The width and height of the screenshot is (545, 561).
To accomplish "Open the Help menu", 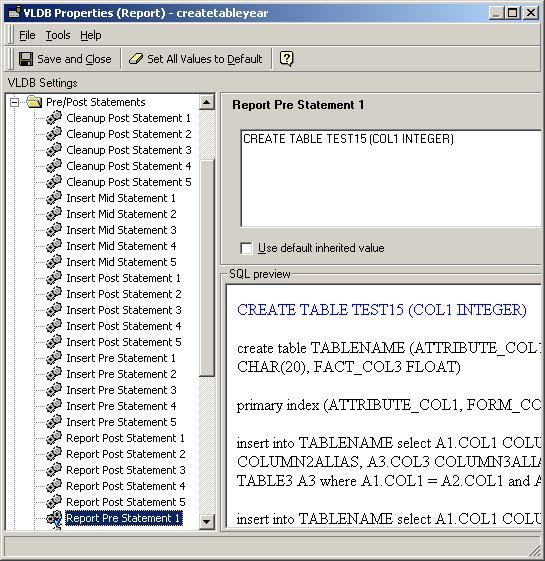I will (x=91, y=35).
